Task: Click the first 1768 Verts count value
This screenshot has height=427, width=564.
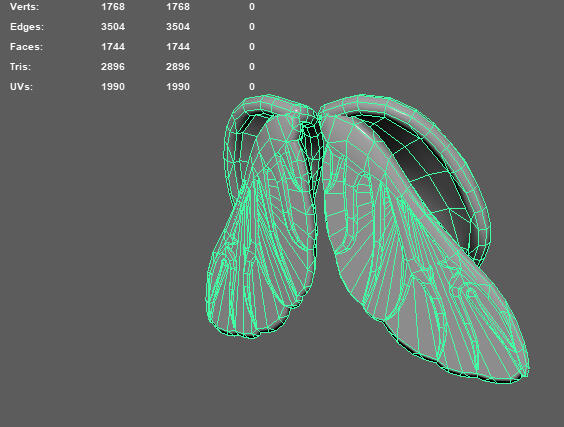Action: click(113, 7)
